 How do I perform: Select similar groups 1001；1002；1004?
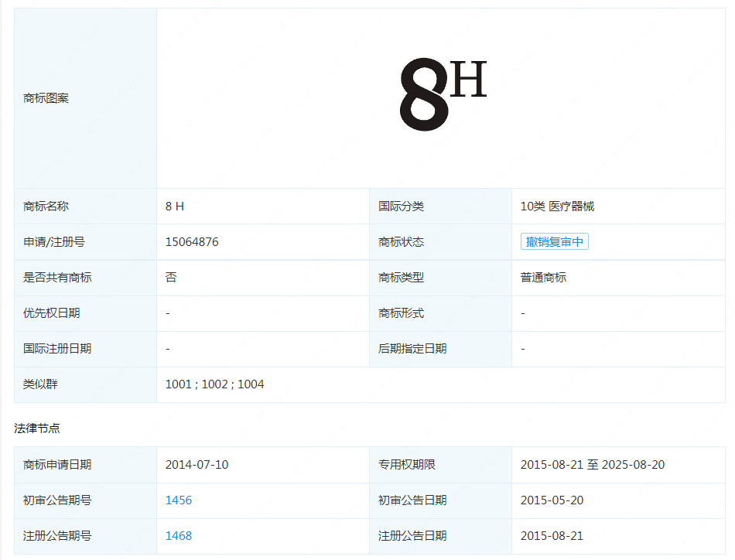pyautogui.click(x=214, y=384)
